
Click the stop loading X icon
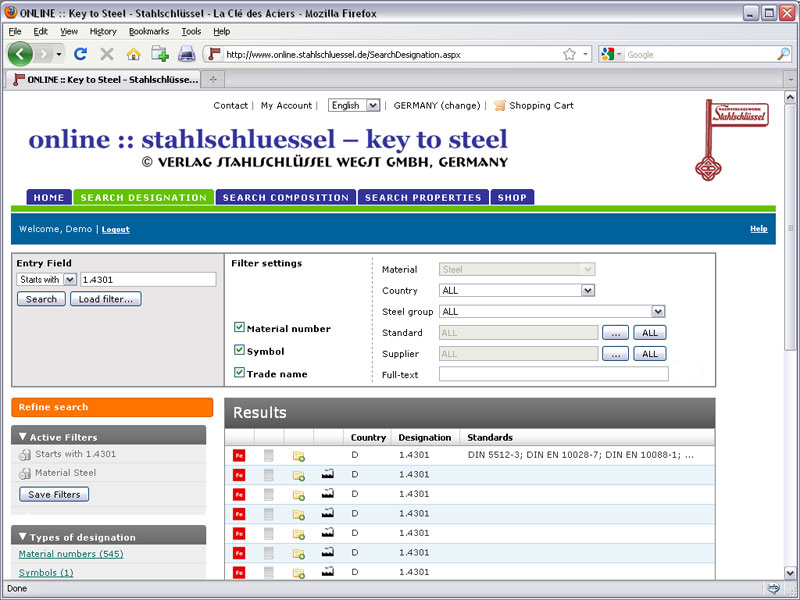coord(107,54)
